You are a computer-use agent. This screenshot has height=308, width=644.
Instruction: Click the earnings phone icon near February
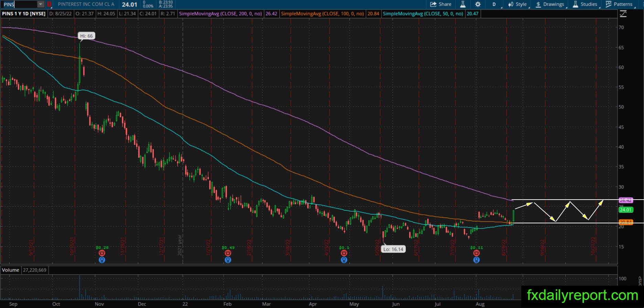coord(228,253)
